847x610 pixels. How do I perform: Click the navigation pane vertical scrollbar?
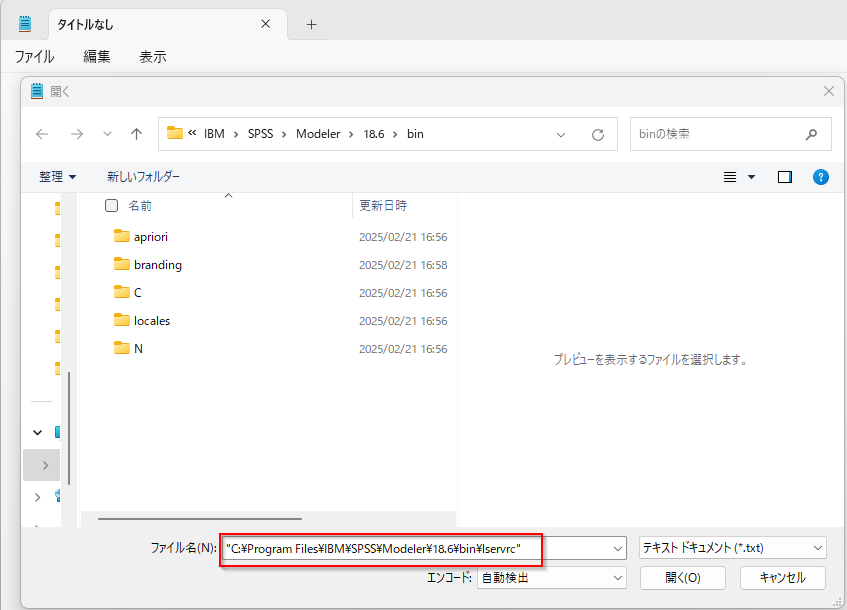pos(69,428)
